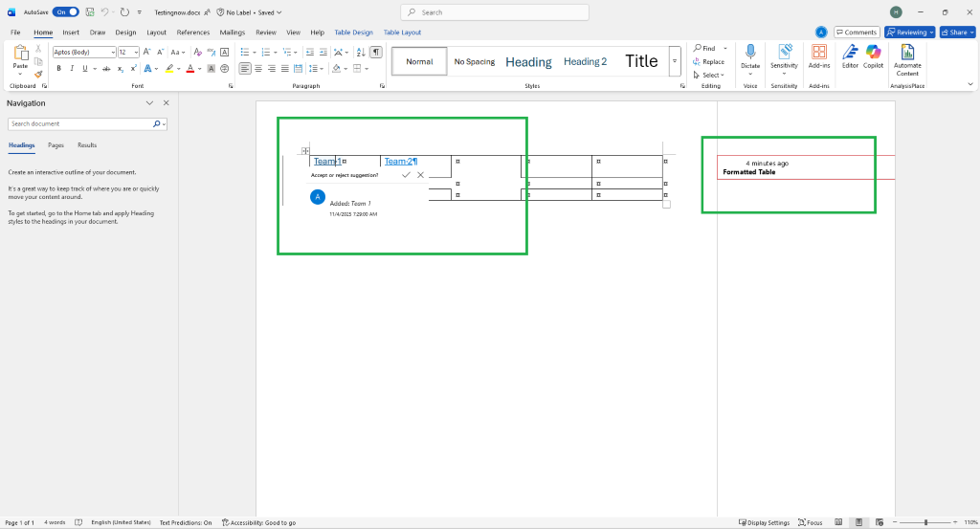This screenshot has width=980, height=529.
Task: Apply subscript formatting
Action: tap(120, 69)
